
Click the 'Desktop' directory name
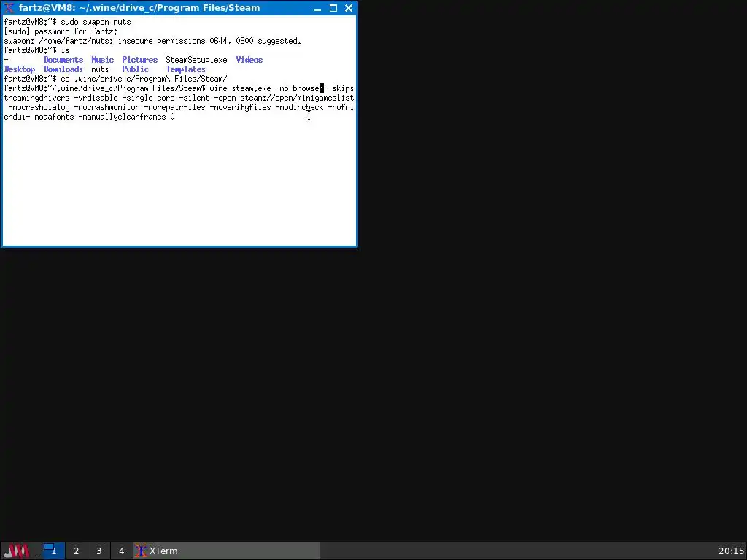20,69
